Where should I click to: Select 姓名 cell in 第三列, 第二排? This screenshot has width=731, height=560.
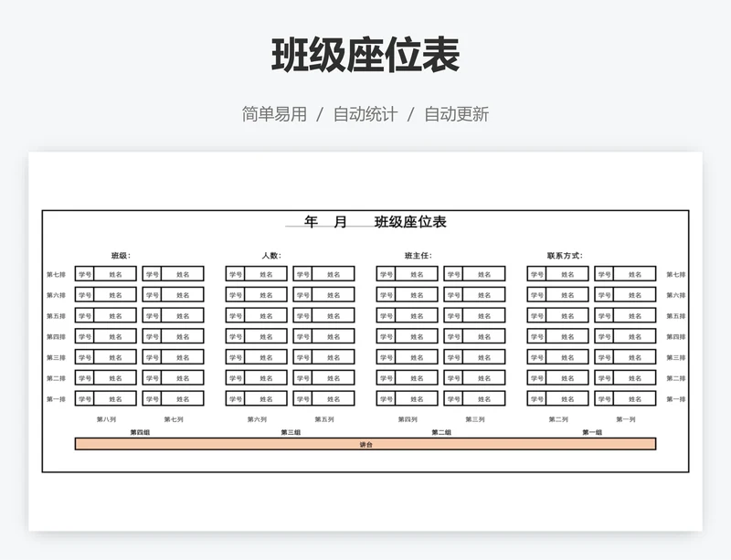pyautogui.click(x=484, y=377)
